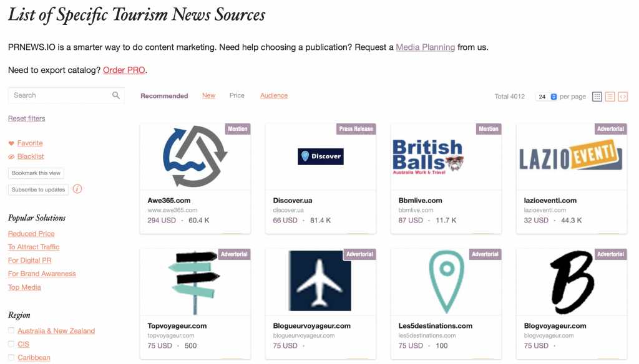This screenshot has width=639, height=364.
Task: Open the For Digital PR link
Action: coord(30,261)
